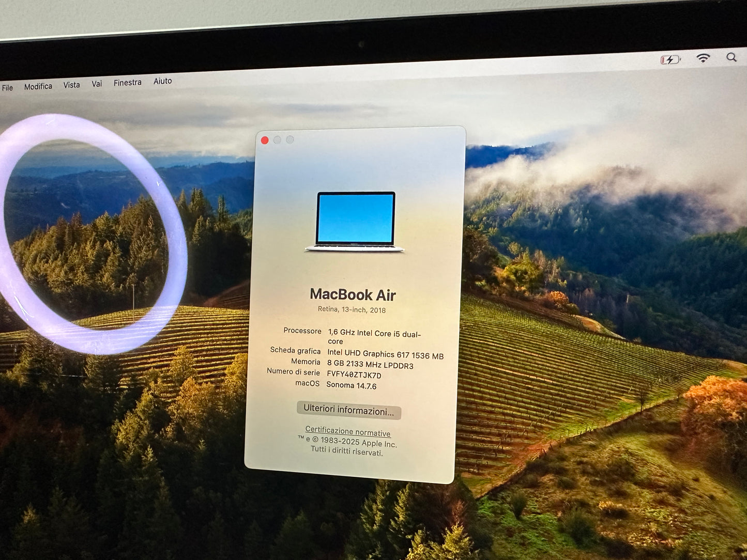Click the Ulteriori informazioni button
This screenshot has height=560, width=747.
(x=348, y=410)
